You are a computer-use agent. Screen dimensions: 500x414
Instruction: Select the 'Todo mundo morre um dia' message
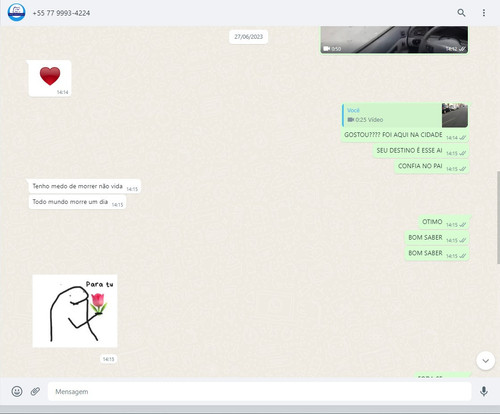click(x=77, y=202)
